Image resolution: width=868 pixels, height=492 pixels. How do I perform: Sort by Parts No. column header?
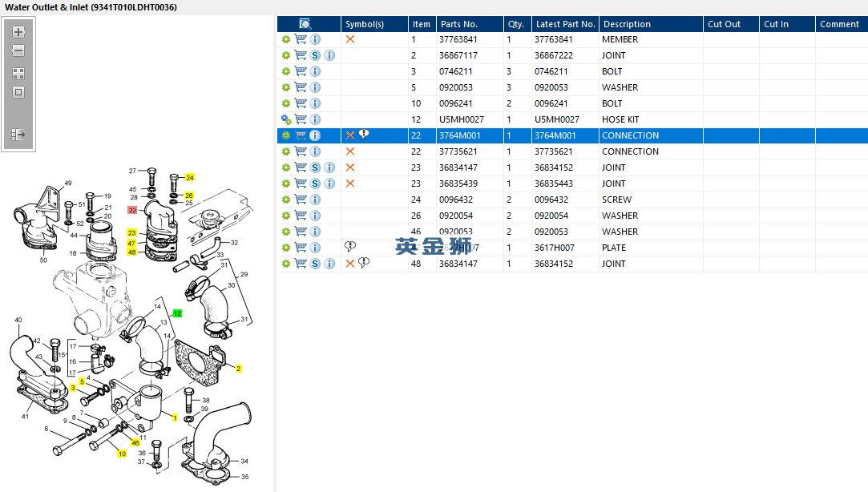pos(470,24)
